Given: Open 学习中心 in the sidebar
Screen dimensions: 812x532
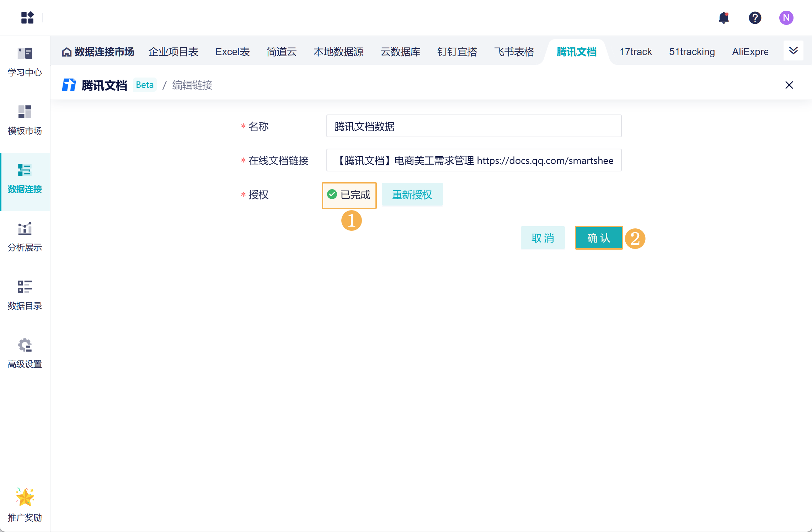Looking at the screenshot, I should (x=25, y=62).
